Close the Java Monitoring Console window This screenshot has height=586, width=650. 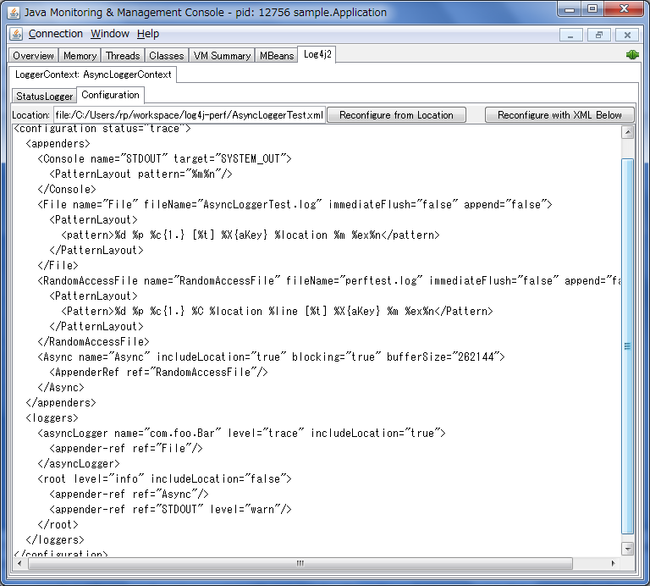624,9
